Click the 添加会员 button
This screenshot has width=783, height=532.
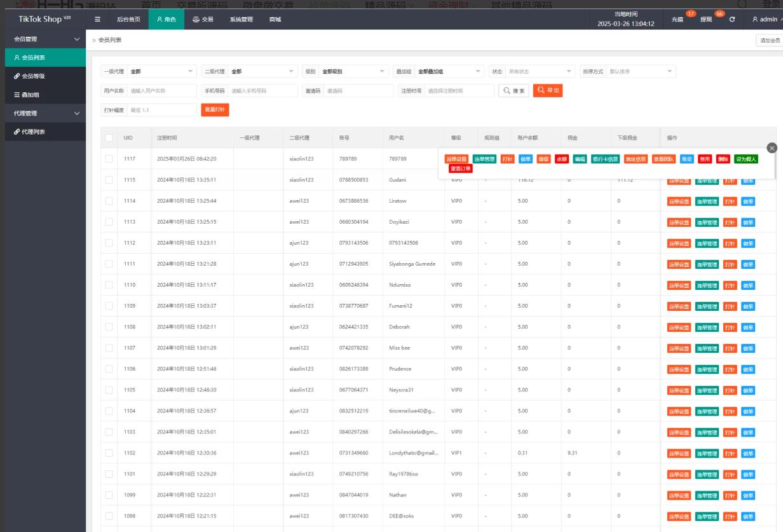769,41
